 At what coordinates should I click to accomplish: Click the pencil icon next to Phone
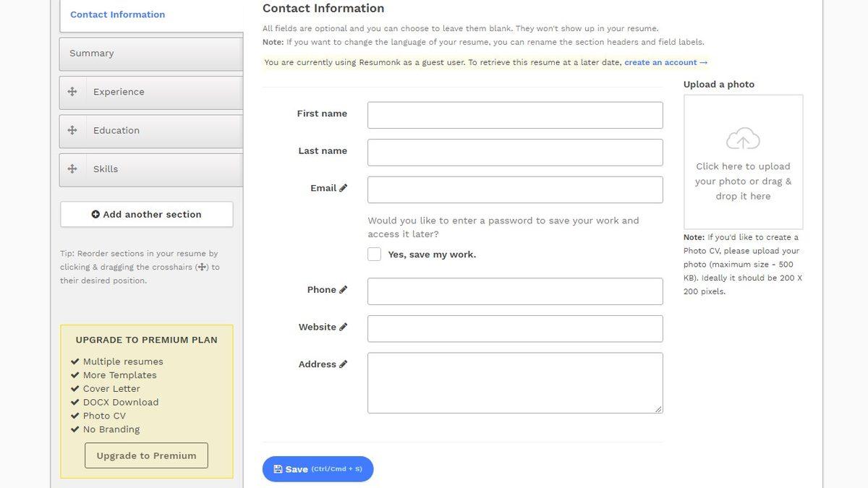point(342,288)
